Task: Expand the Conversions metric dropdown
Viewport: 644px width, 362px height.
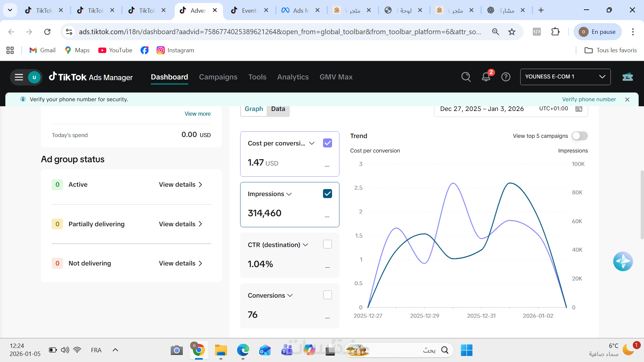Action: click(x=290, y=295)
